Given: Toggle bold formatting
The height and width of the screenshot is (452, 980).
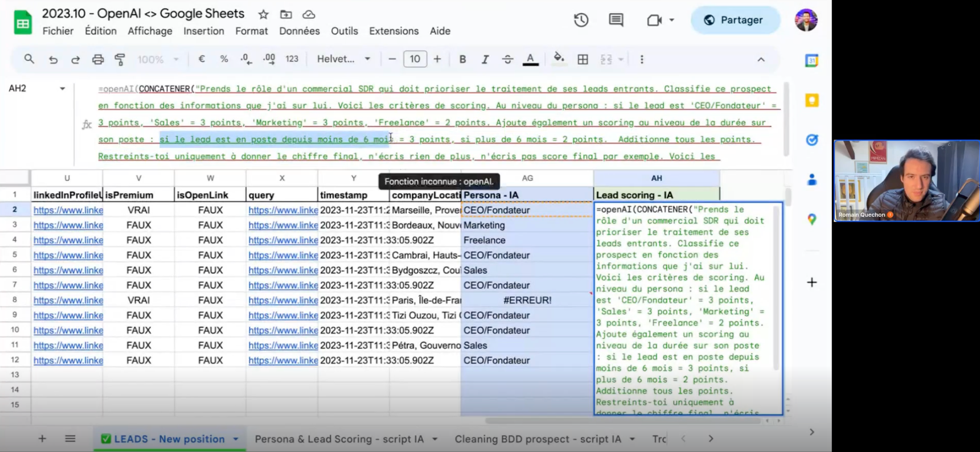Looking at the screenshot, I should 462,59.
